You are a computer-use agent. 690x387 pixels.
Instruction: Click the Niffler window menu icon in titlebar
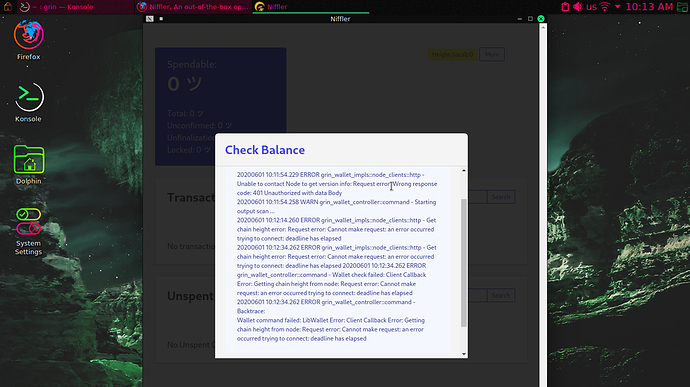click(x=150, y=18)
